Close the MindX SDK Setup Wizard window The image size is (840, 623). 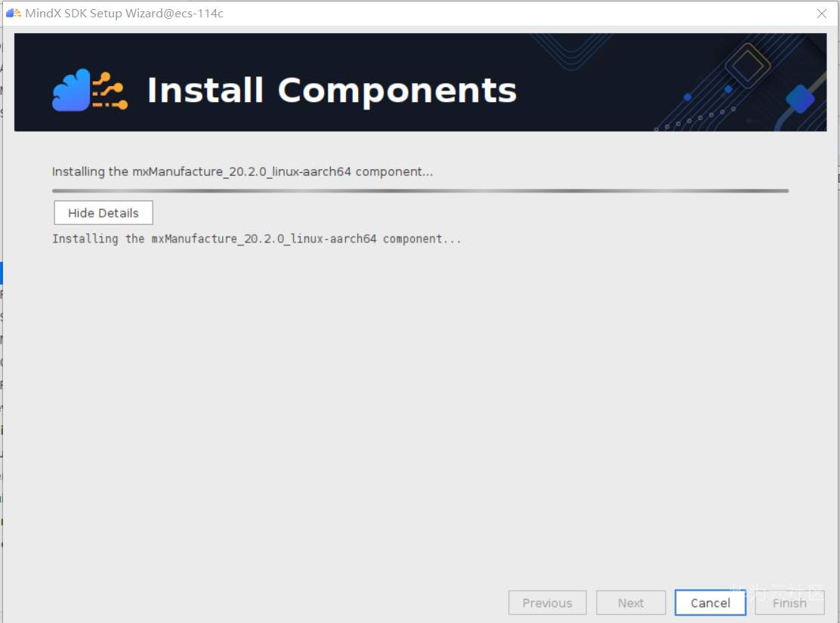(x=822, y=14)
